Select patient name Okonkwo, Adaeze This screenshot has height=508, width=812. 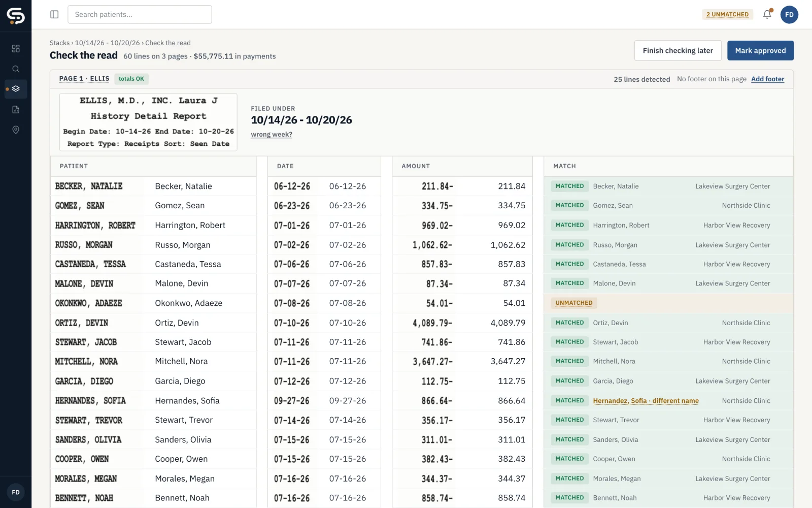tap(188, 303)
